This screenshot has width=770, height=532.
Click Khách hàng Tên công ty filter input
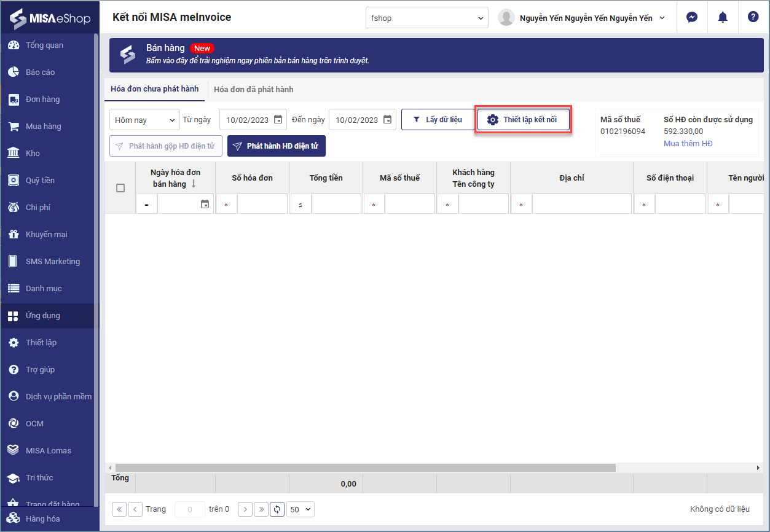(x=484, y=204)
